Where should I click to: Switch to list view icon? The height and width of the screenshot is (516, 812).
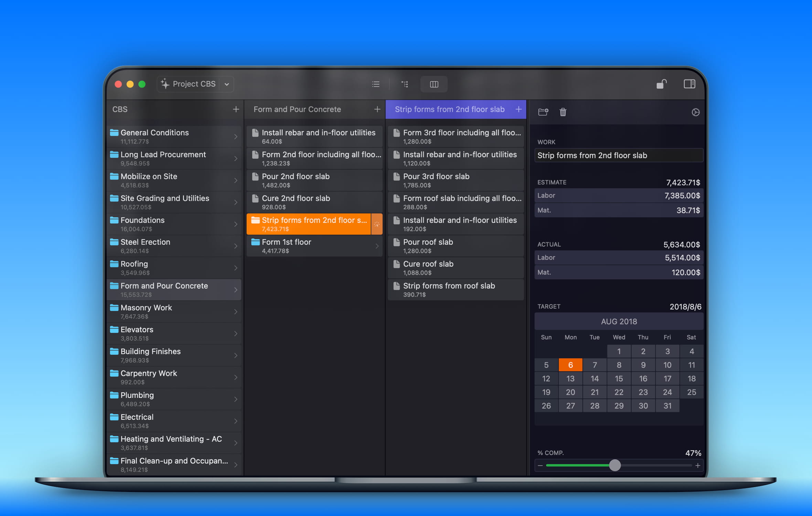coord(376,84)
